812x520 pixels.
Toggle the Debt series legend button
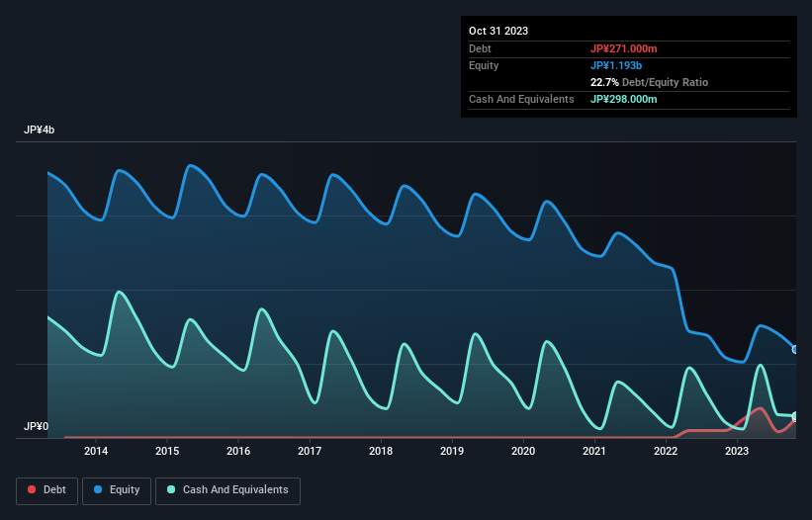click(47, 490)
